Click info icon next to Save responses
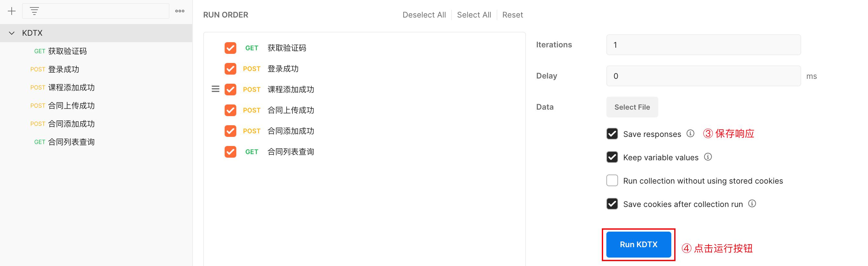The height and width of the screenshot is (266, 868). coord(690,134)
